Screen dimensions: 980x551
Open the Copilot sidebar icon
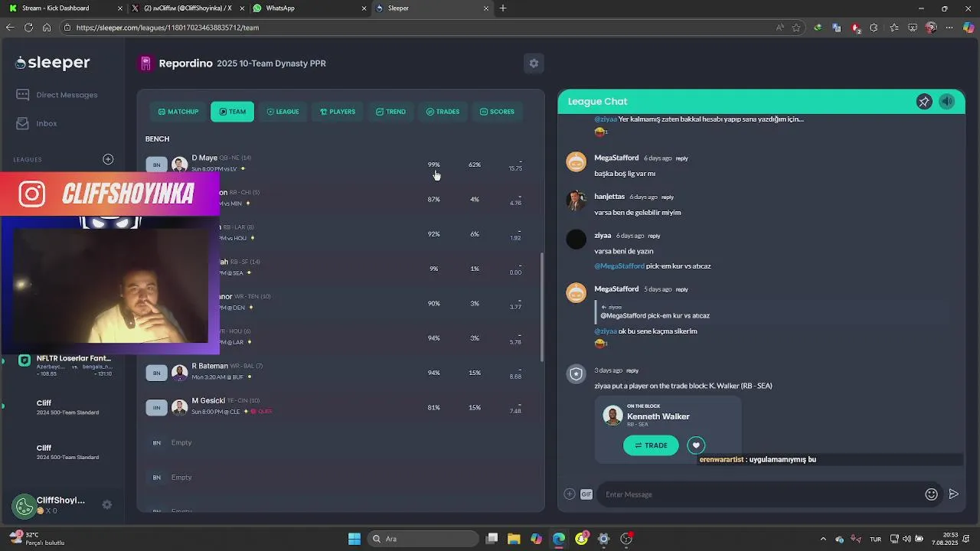(x=969, y=28)
